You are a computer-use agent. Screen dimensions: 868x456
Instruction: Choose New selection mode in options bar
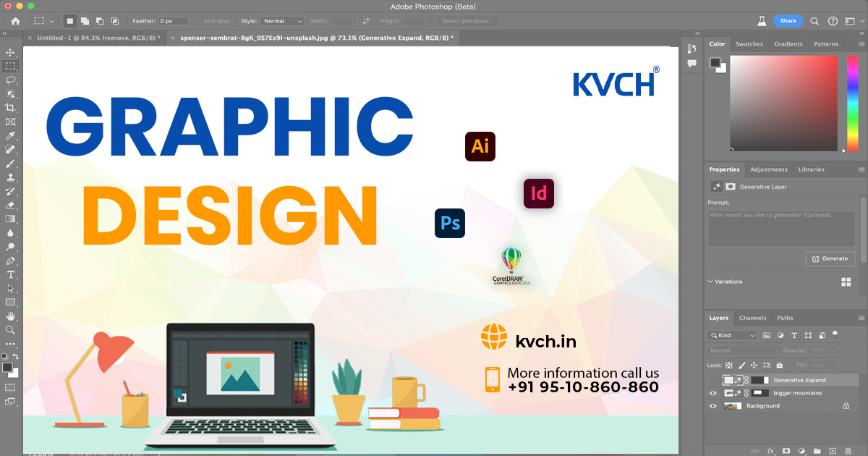pyautogui.click(x=70, y=21)
